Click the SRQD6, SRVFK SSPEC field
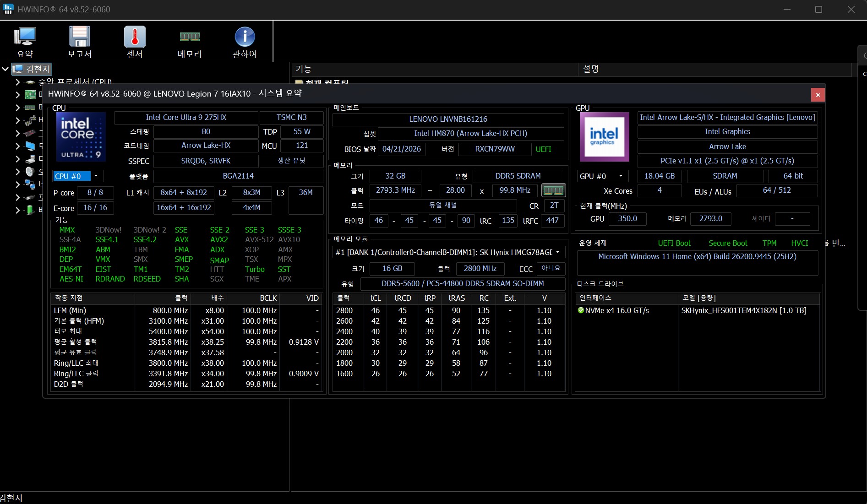This screenshot has height=504, width=867. click(206, 161)
